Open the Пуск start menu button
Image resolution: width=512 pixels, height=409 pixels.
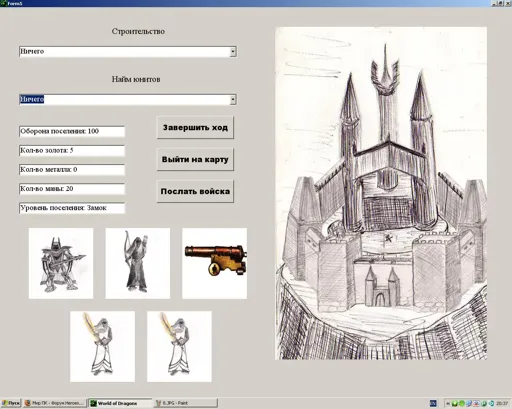point(11,403)
